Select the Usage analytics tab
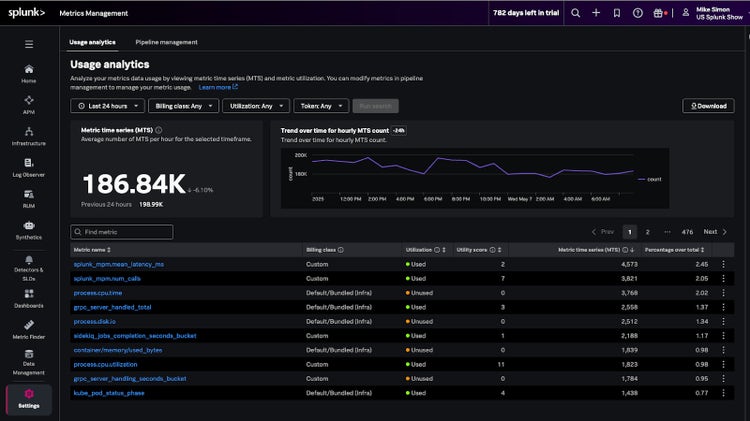 [92, 42]
